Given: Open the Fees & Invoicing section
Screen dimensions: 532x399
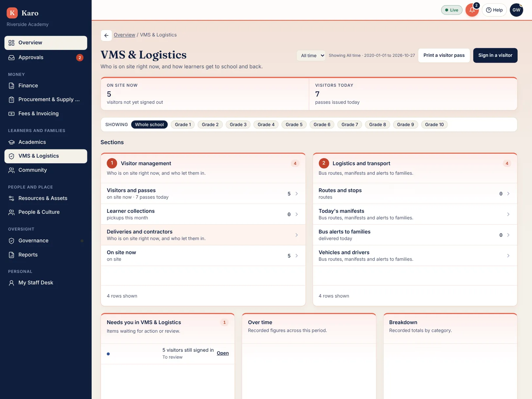Looking at the screenshot, I should click(x=46, y=114).
